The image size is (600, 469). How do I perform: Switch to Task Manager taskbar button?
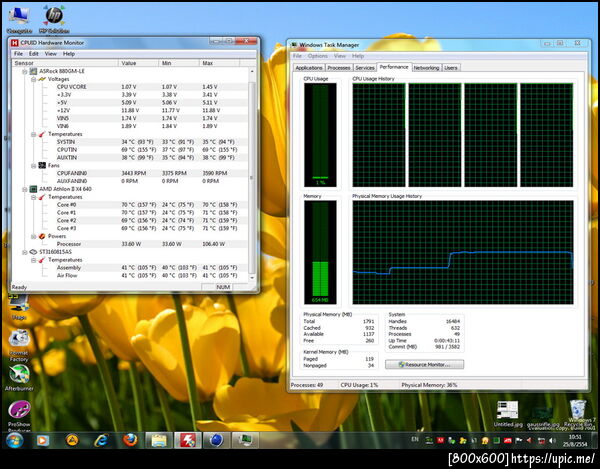tap(245, 441)
